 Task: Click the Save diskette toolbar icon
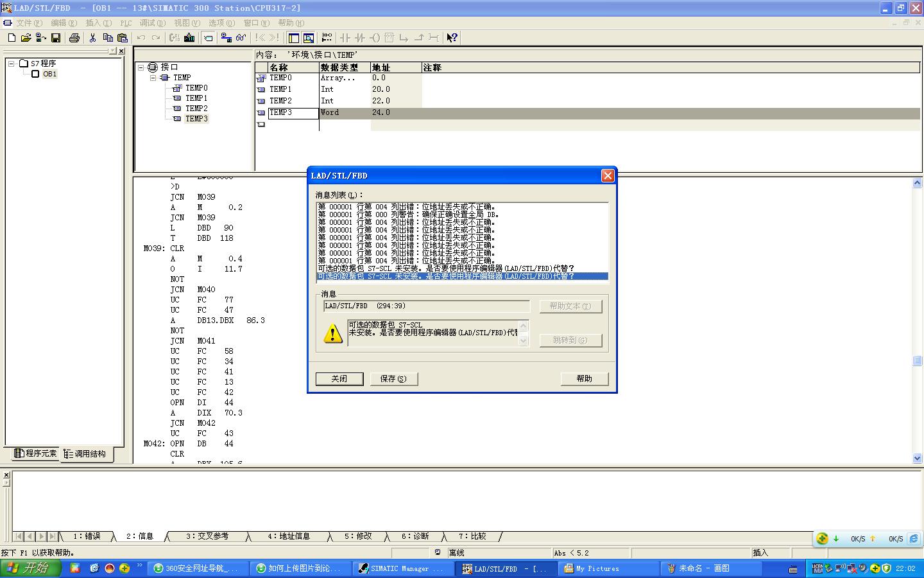[x=56, y=38]
